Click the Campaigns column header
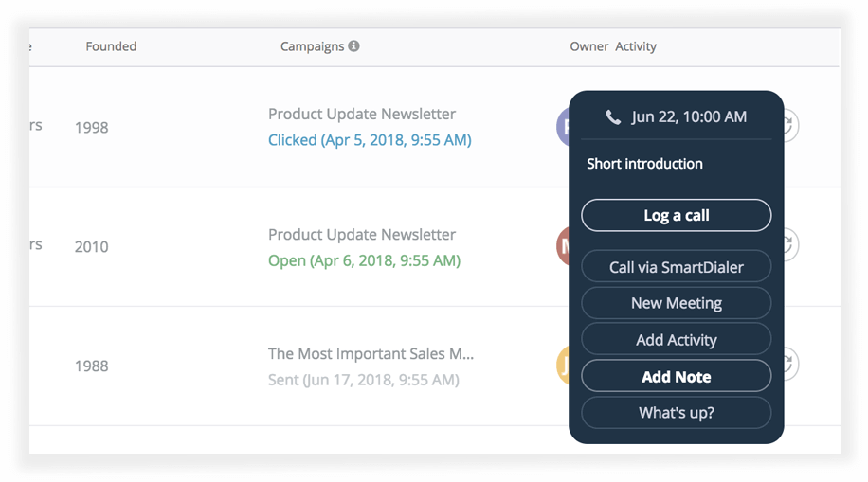 pos(312,46)
